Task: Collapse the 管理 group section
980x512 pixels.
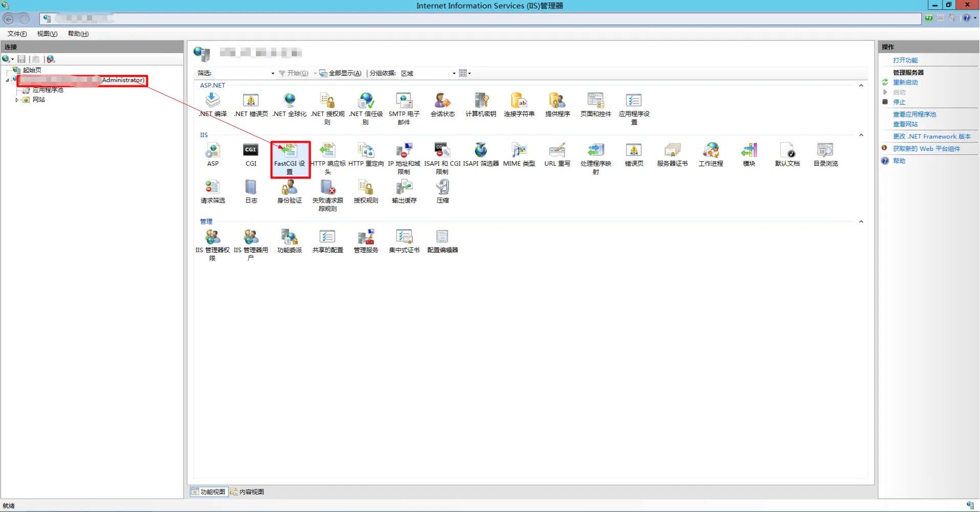Action: (861, 221)
